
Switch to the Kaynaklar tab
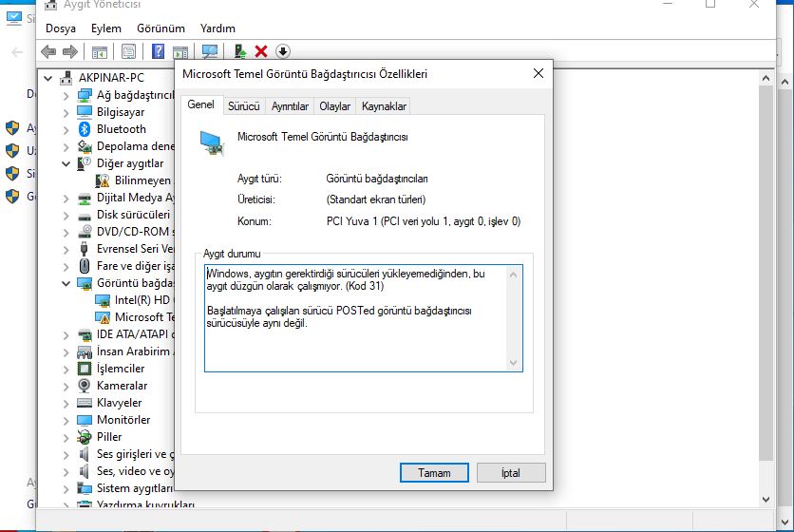(x=384, y=105)
